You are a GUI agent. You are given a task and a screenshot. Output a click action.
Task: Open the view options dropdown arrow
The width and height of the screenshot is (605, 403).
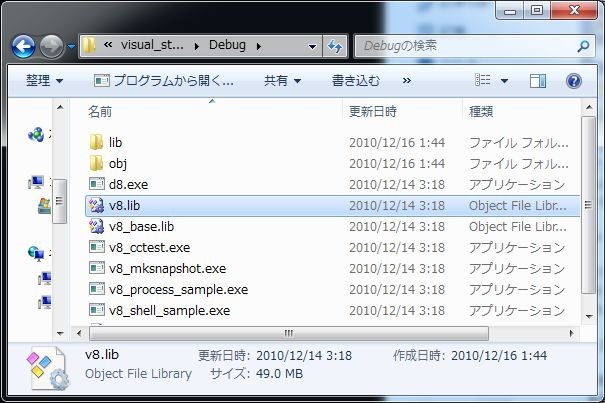(x=504, y=81)
